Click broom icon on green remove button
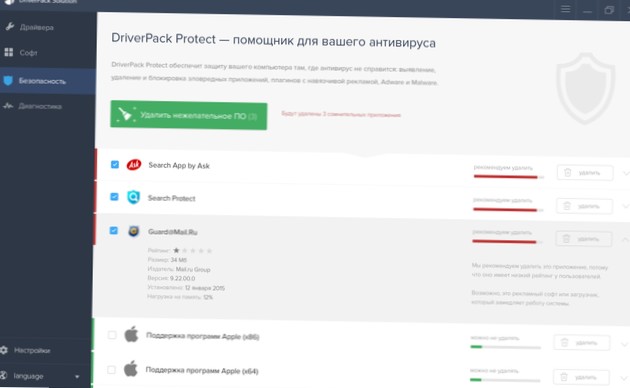 [x=125, y=114]
